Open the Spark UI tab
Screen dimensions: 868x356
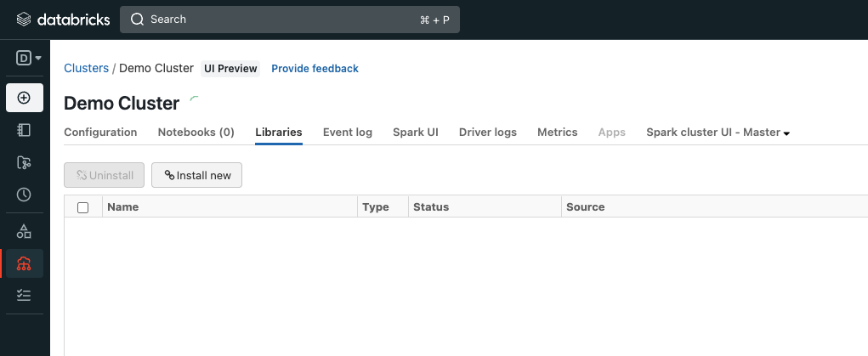click(416, 133)
